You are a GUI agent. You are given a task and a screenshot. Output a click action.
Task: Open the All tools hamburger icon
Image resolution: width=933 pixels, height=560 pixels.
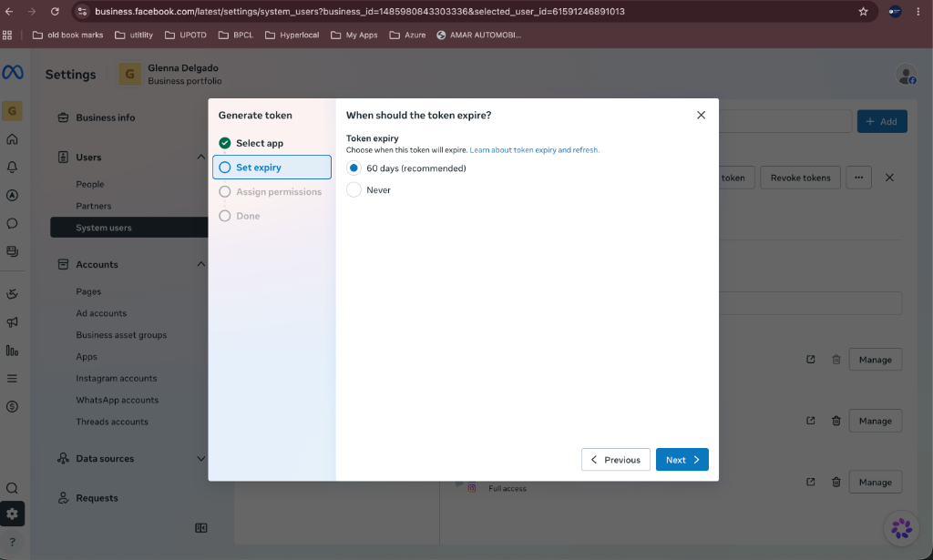[12, 379]
